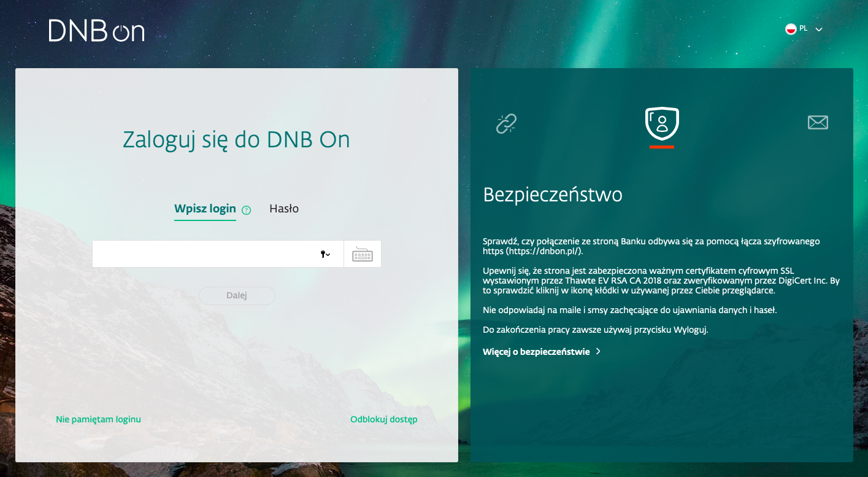Click the paragraph starting Upewnij się, że strona
The image size is (868, 477).
coord(661,281)
